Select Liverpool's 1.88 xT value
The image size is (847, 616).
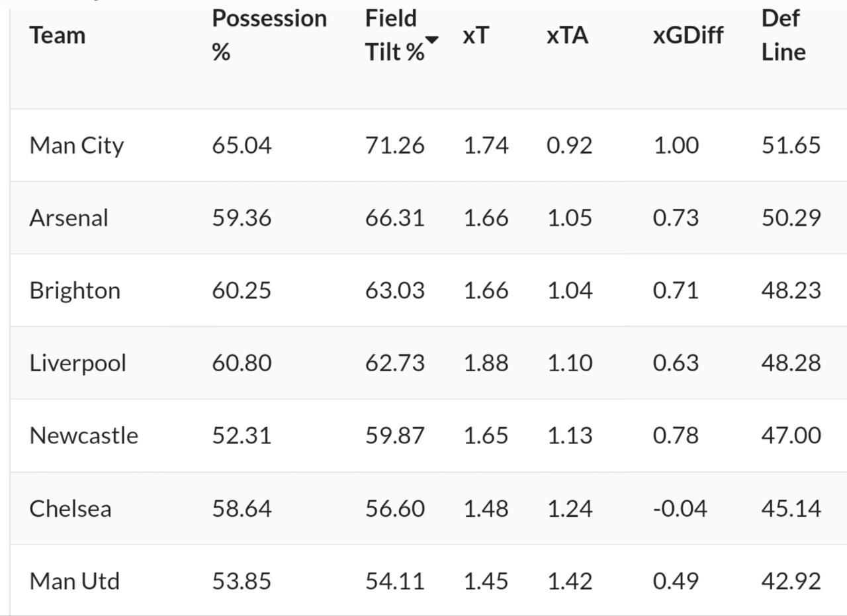(486, 363)
